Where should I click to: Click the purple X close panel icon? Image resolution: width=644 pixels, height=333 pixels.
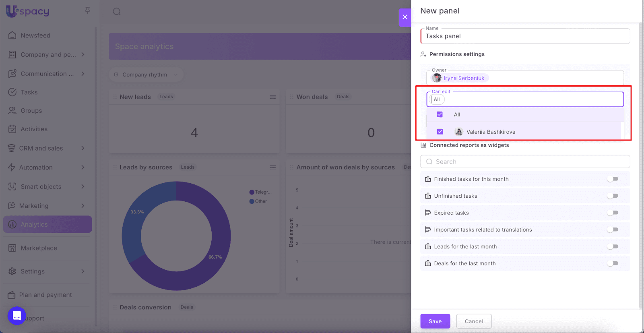tap(405, 17)
